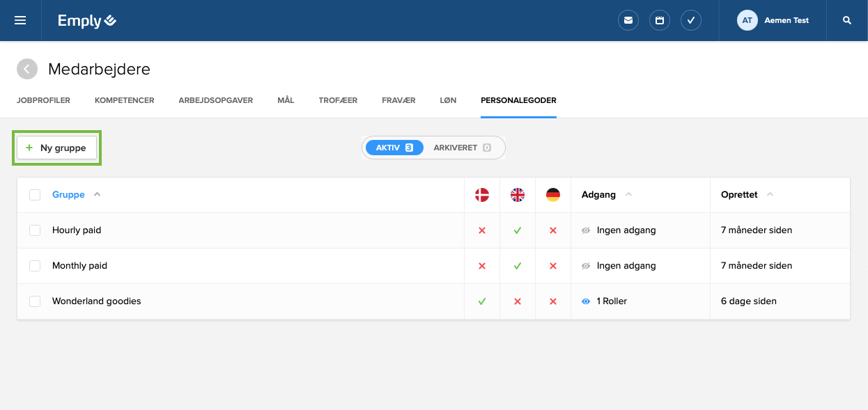
Task: Click the German flag column icon
Action: pos(553,195)
